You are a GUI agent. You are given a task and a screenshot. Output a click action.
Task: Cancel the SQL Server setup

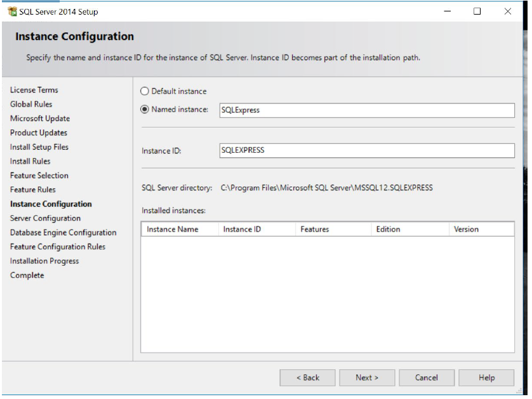[427, 377]
